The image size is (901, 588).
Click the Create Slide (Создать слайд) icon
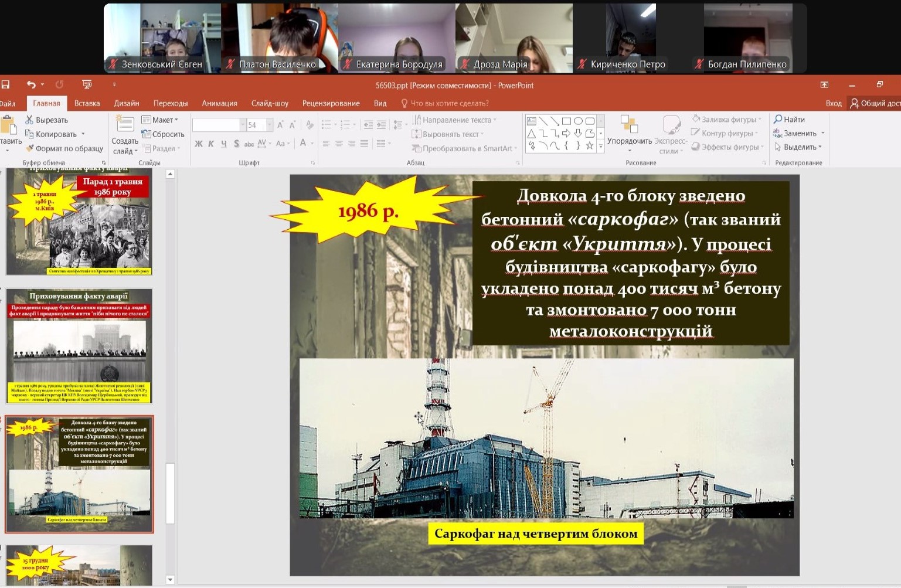pyautogui.click(x=124, y=124)
